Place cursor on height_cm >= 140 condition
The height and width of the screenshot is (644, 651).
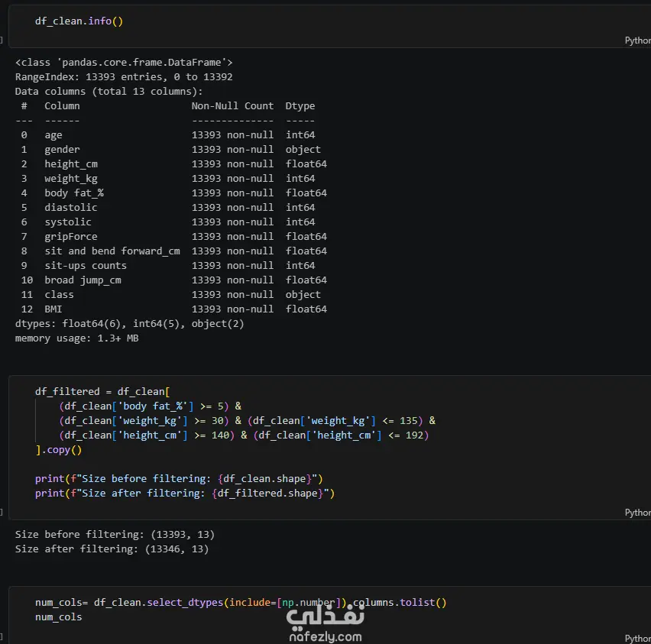pyautogui.click(x=147, y=435)
